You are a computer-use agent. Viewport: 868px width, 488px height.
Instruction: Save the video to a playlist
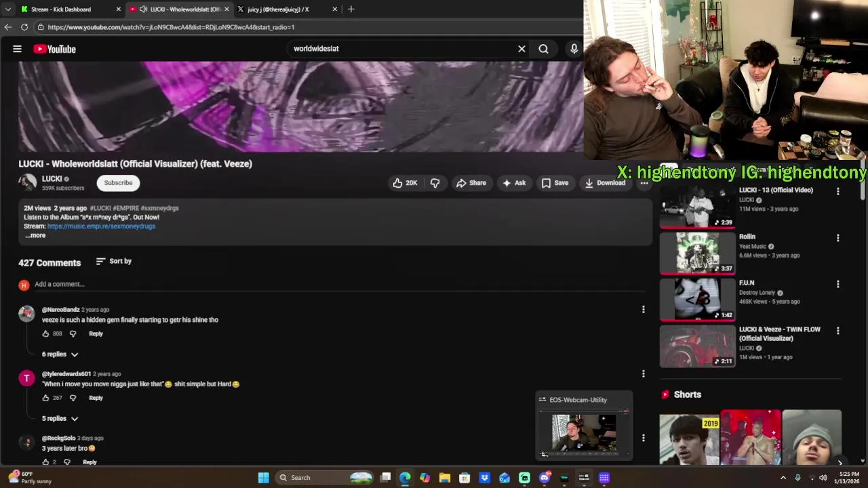555,183
